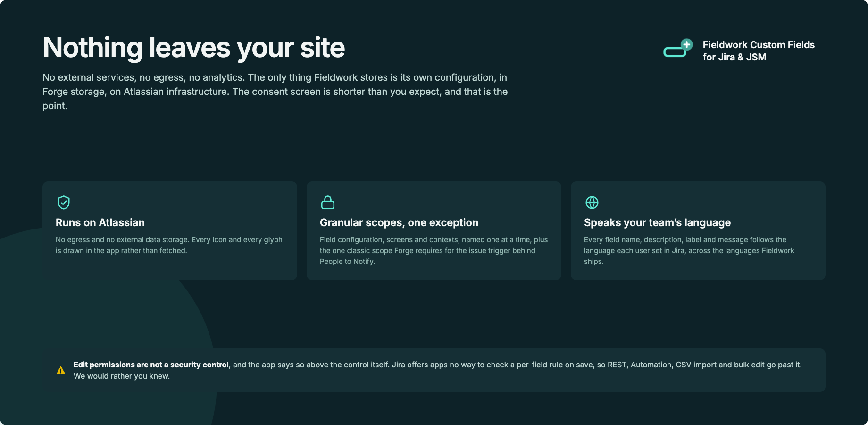Click 'Fieldwork Custom Fields for Jira & JSM' text

click(759, 51)
